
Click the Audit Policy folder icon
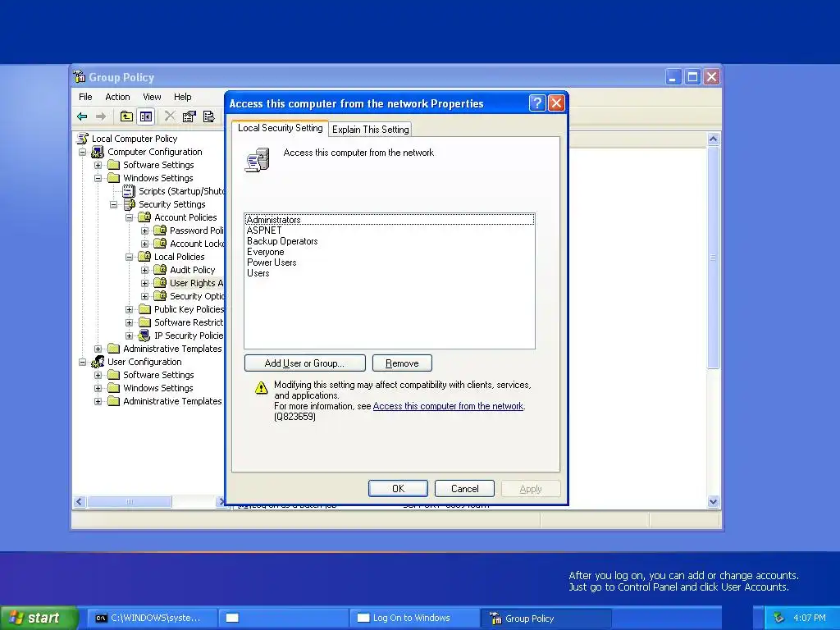coord(160,269)
